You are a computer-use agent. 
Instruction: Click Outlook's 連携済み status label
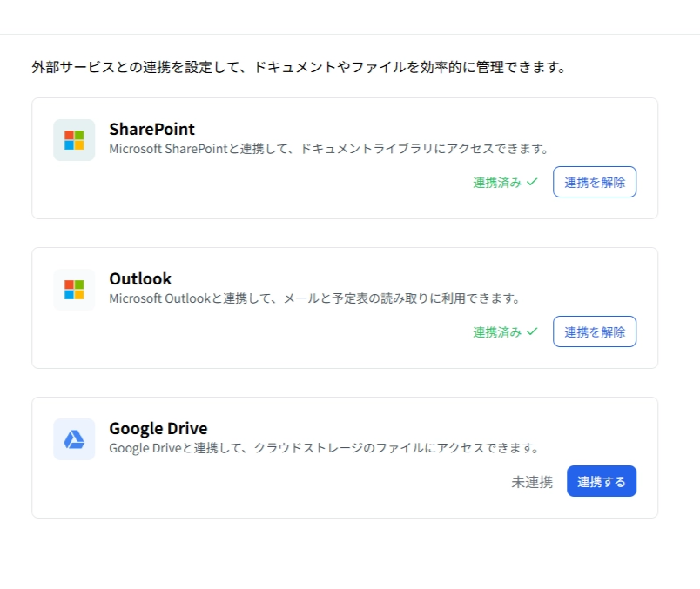pos(497,332)
